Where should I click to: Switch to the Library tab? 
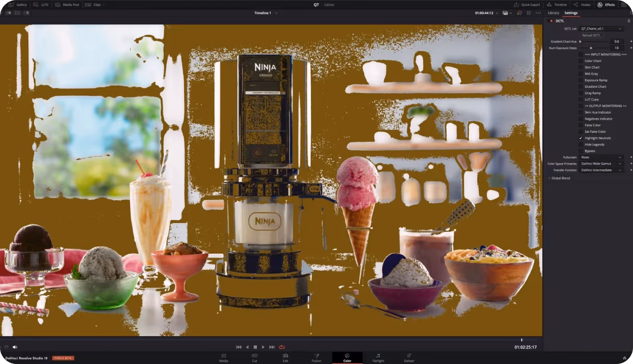(553, 12)
